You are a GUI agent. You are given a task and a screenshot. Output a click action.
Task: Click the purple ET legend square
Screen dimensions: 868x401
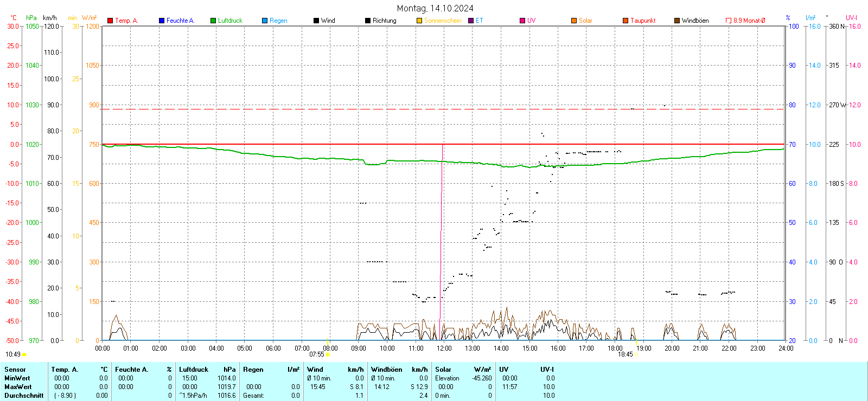pos(471,21)
